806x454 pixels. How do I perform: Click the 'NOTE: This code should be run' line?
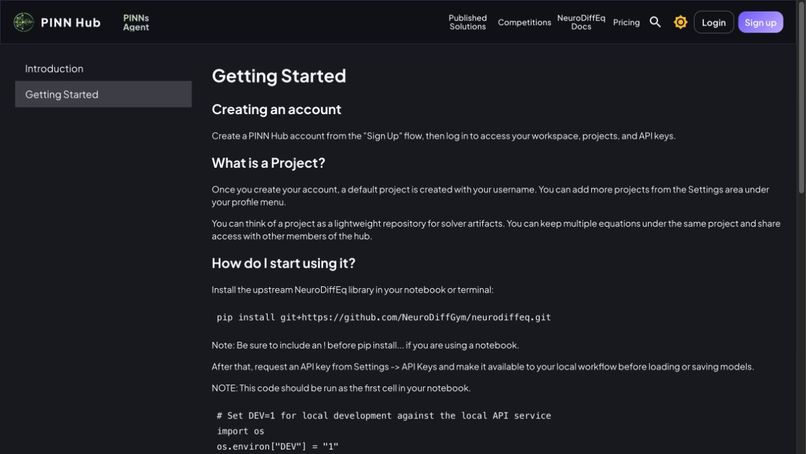click(x=341, y=388)
